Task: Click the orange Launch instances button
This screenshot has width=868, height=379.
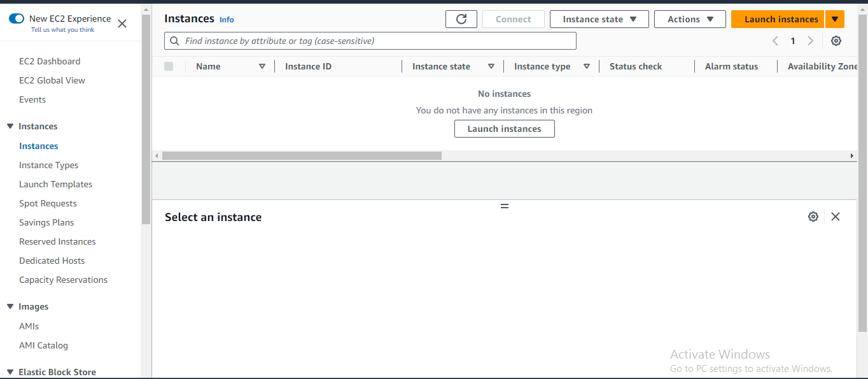Action: [778, 19]
